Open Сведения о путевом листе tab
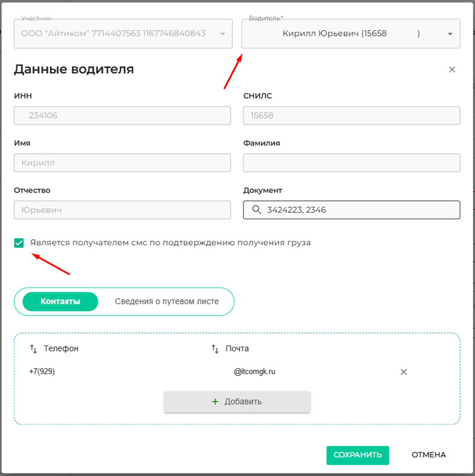Viewport: 475px width, 476px height. (x=167, y=301)
